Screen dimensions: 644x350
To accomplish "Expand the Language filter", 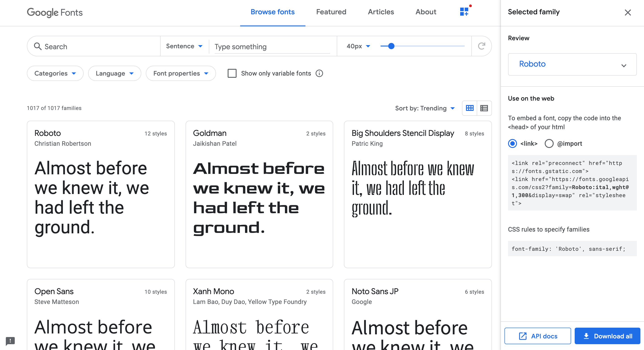I will point(114,73).
